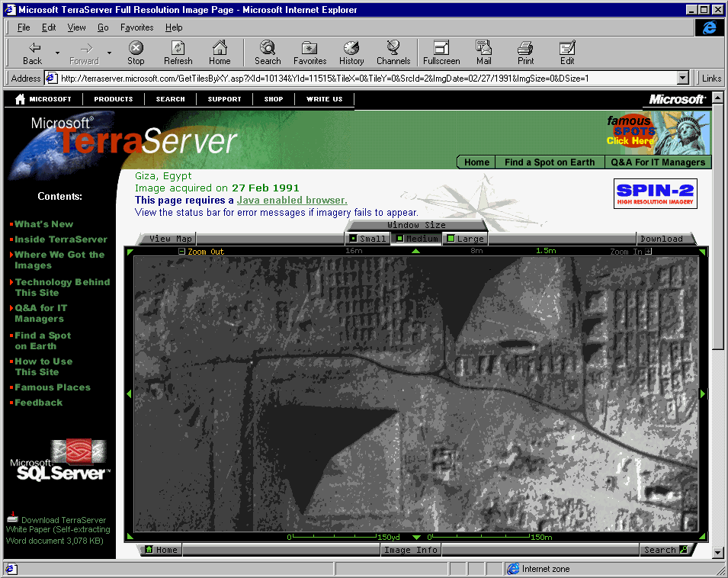Click Find a Spot on Earth tab
728x578 pixels.
point(550,162)
